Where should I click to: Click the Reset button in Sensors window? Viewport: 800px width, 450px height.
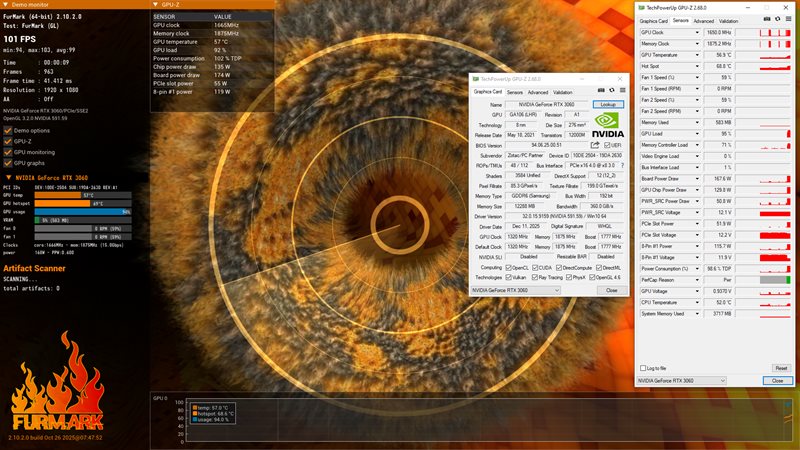pos(780,368)
